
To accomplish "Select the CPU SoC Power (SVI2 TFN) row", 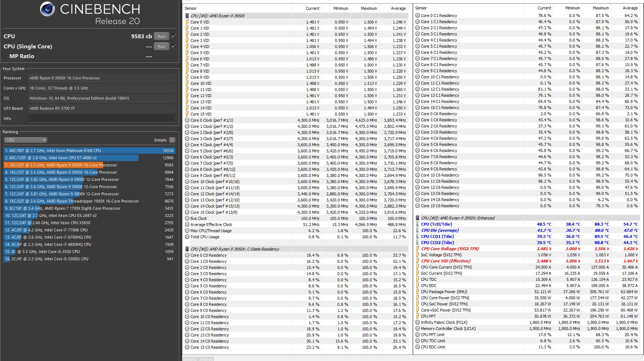I will click(527, 304).
